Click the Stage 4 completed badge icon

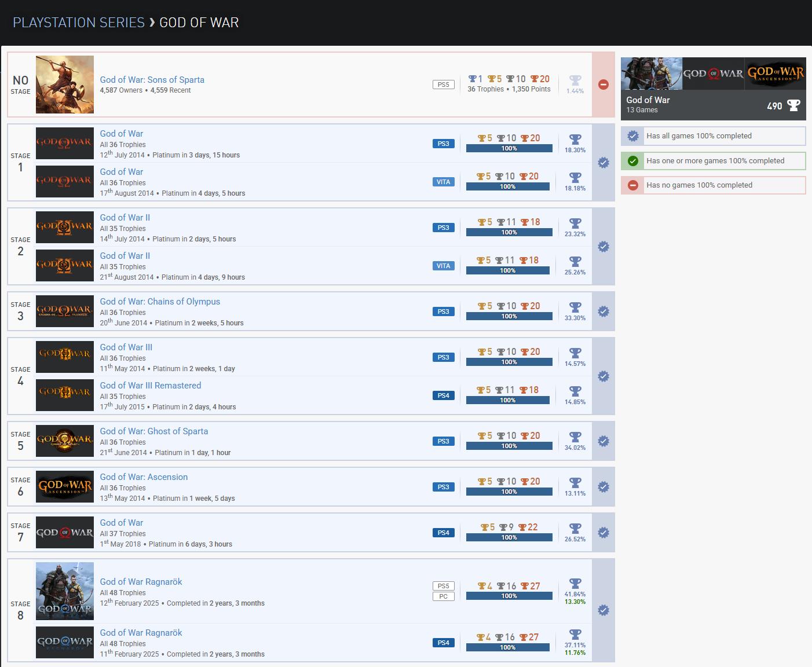603,376
